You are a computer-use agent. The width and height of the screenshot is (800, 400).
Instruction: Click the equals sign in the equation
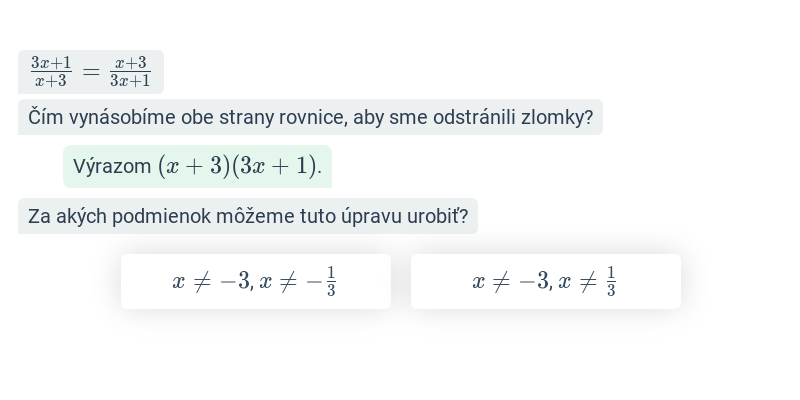coord(91,72)
